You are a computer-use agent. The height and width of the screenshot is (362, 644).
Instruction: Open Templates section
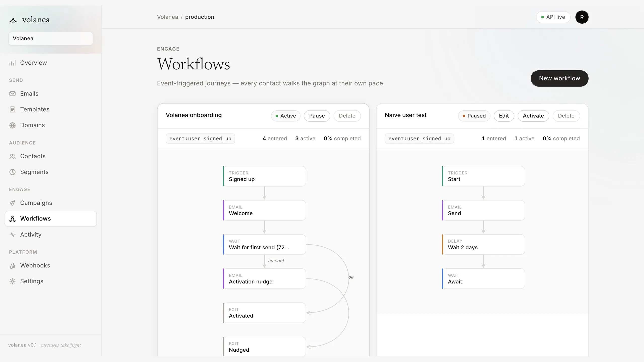tap(51, 110)
